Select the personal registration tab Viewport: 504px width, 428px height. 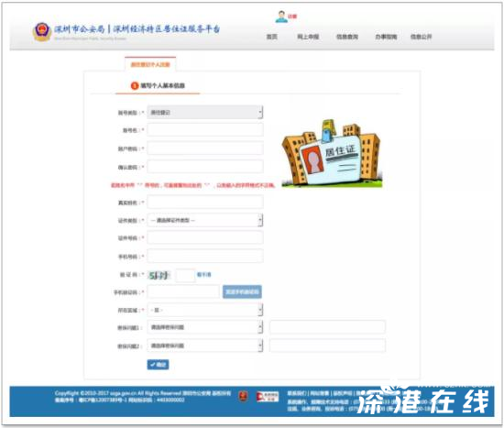[150, 64]
